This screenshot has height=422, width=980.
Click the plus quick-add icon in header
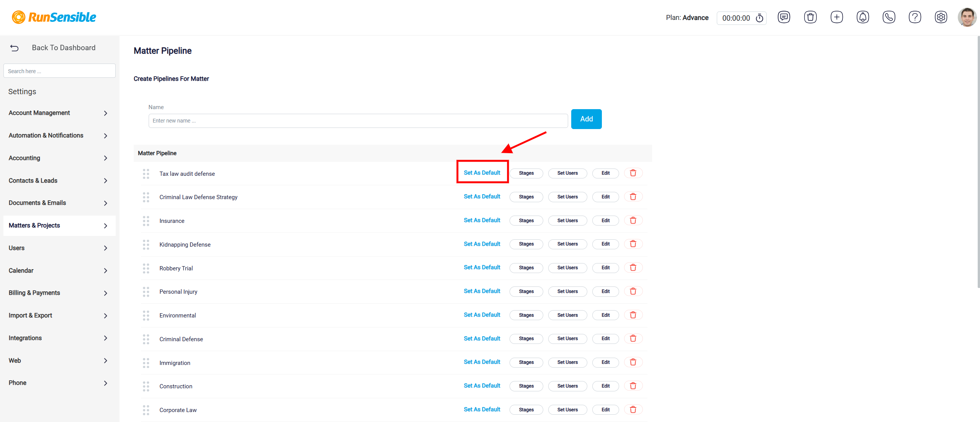tap(837, 17)
